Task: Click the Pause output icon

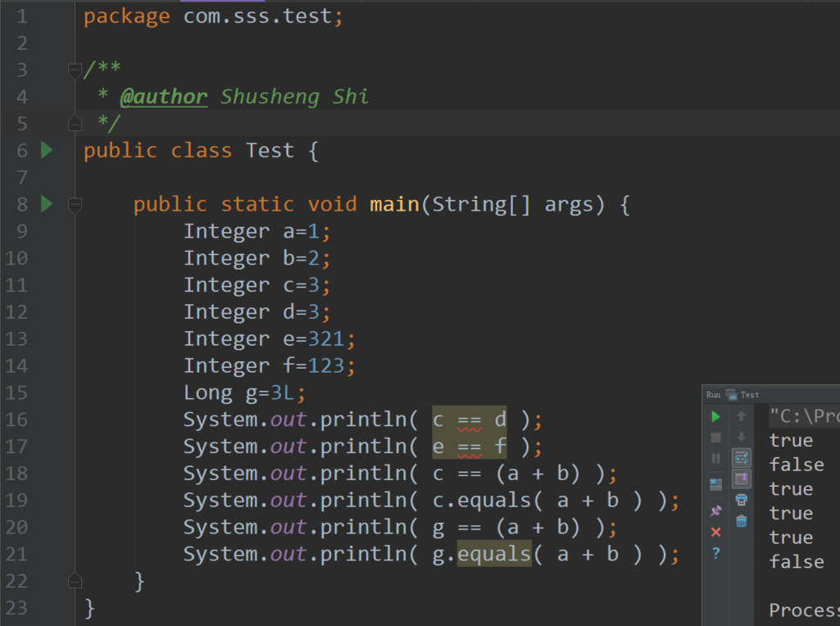Action: [x=715, y=458]
